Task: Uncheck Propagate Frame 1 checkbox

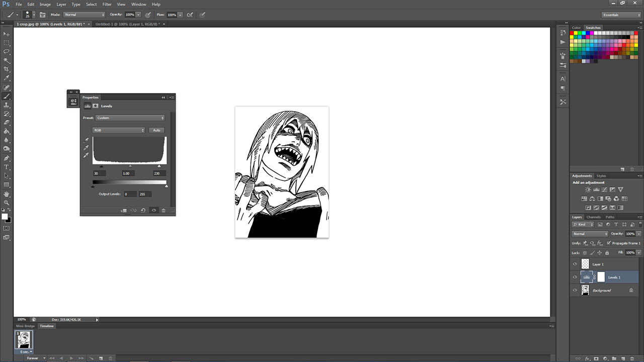Action: click(609, 243)
